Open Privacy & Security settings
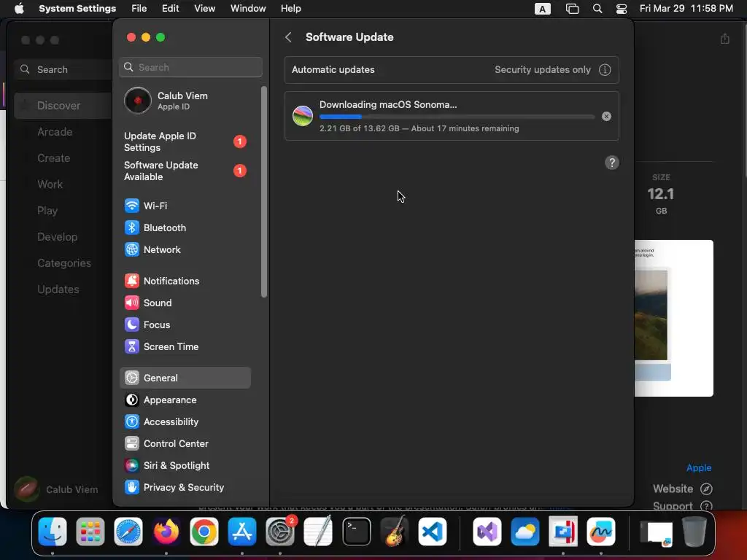Viewport: 747px width, 560px height. pos(185,488)
